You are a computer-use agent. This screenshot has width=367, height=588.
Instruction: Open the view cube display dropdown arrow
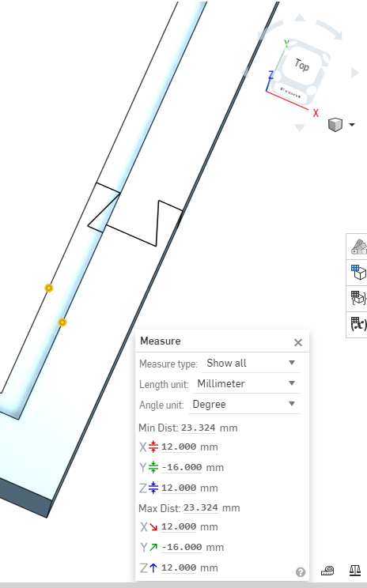click(352, 125)
